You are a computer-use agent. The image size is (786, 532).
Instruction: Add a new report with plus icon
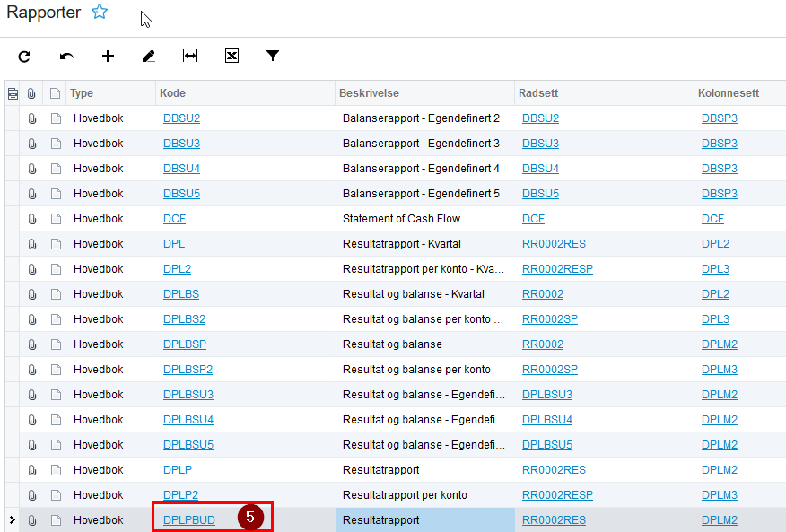click(x=108, y=57)
